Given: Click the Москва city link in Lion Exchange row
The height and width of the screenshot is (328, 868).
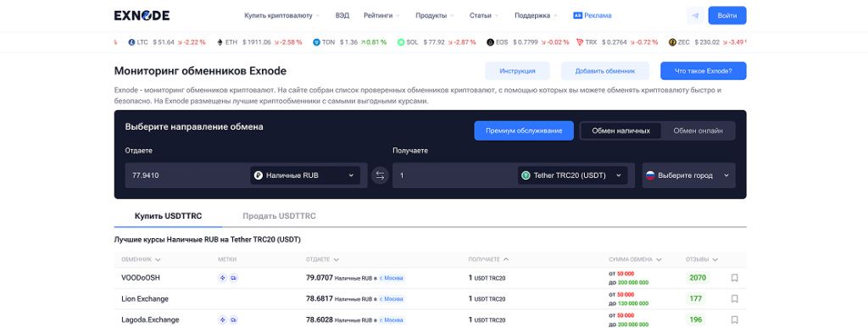Looking at the screenshot, I should [392, 298].
